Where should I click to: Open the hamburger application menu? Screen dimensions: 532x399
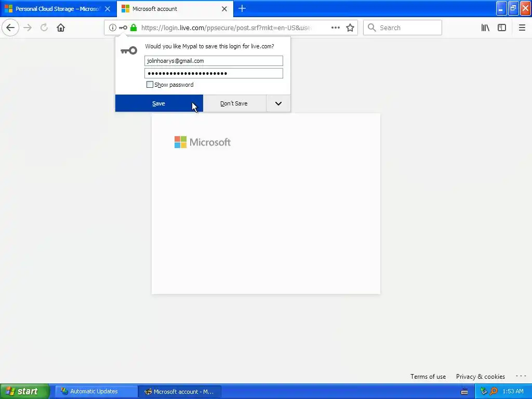pyautogui.click(x=522, y=28)
